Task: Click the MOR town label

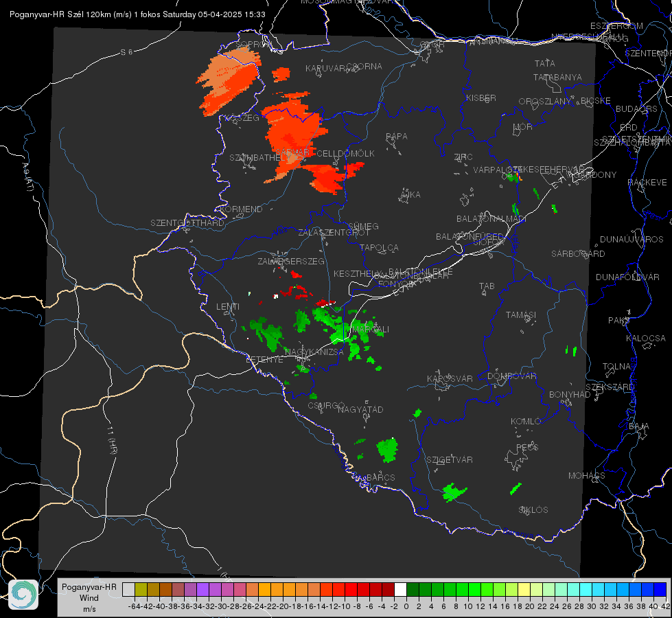Action: 523,126
